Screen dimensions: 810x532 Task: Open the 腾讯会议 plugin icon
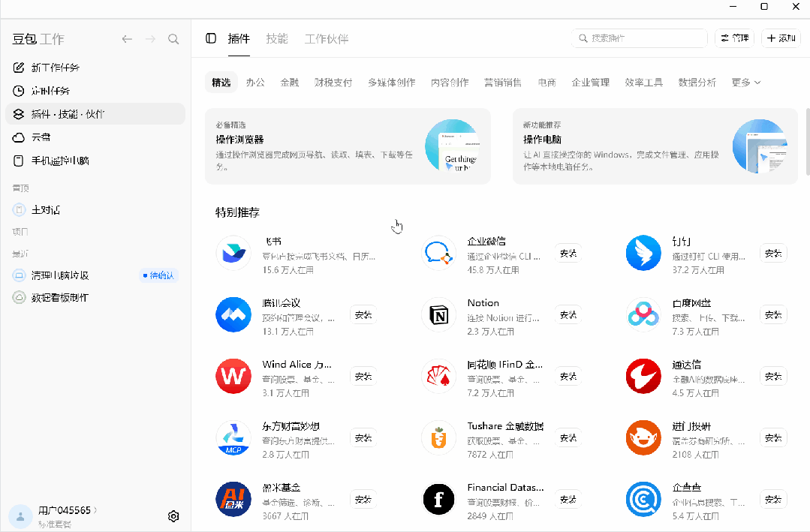[233, 314]
